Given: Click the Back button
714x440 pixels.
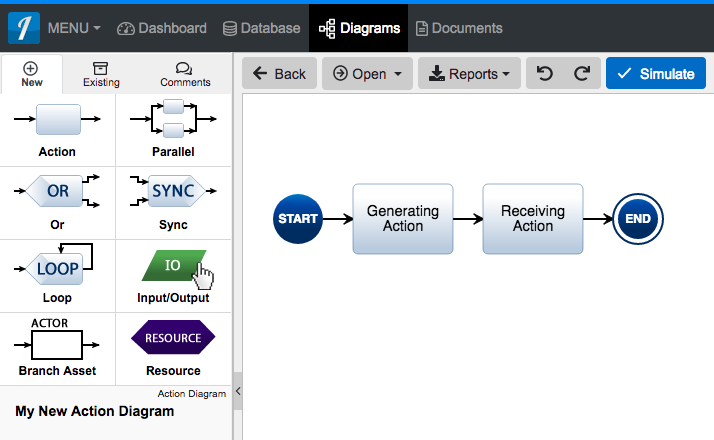Looking at the screenshot, I should click(x=279, y=74).
